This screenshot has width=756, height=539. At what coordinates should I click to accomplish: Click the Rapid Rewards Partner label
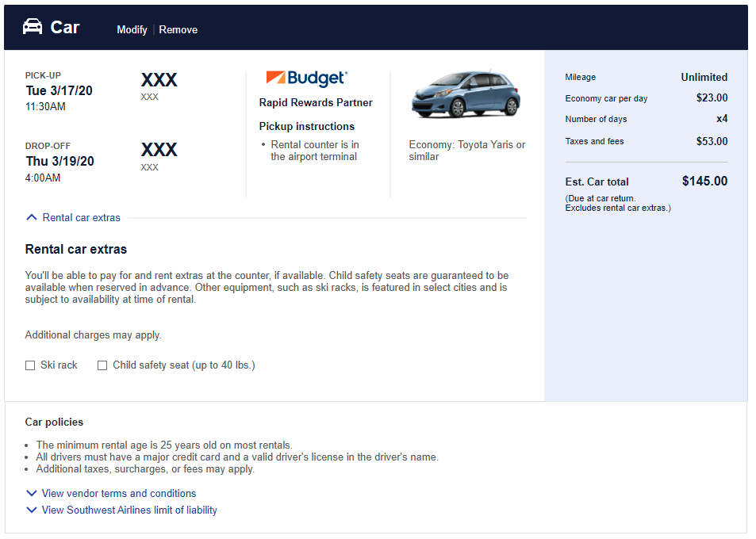pyautogui.click(x=316, y=102)
